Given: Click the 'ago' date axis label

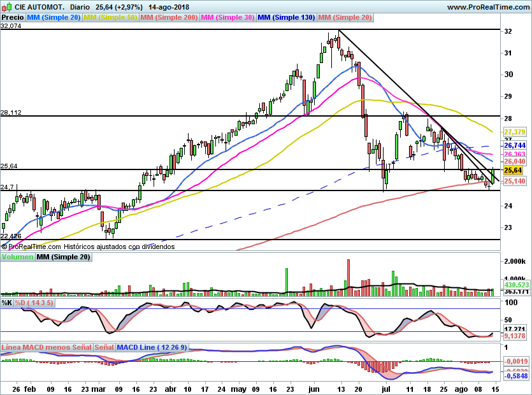Looking at the screenshot, I should point(461,389).
